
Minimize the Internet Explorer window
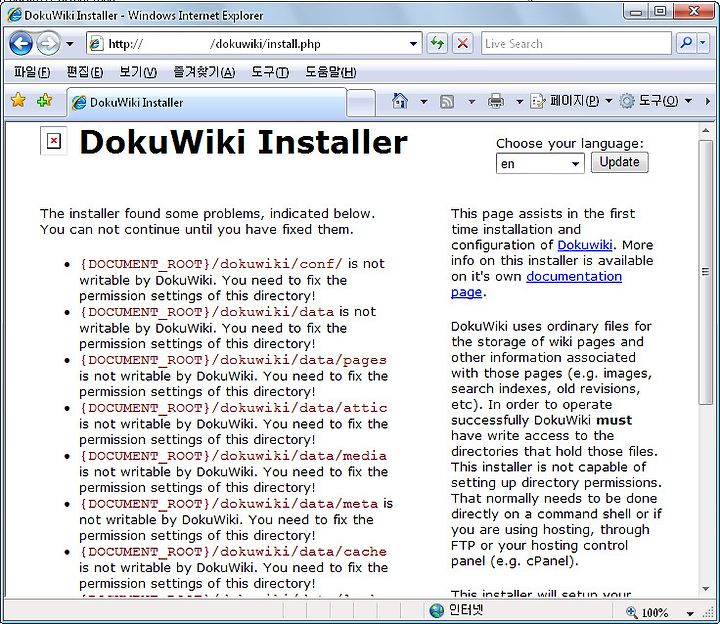tap(636, 11)
